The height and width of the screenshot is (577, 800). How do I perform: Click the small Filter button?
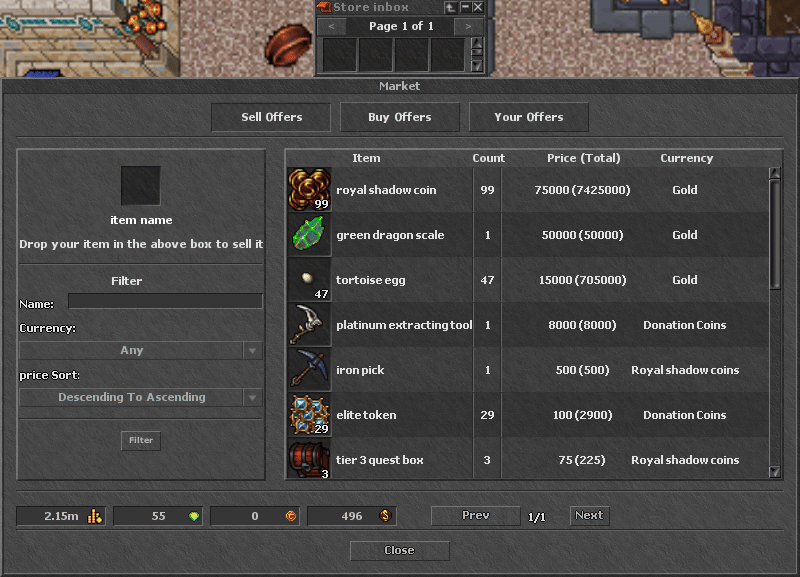tap(141, 440)
